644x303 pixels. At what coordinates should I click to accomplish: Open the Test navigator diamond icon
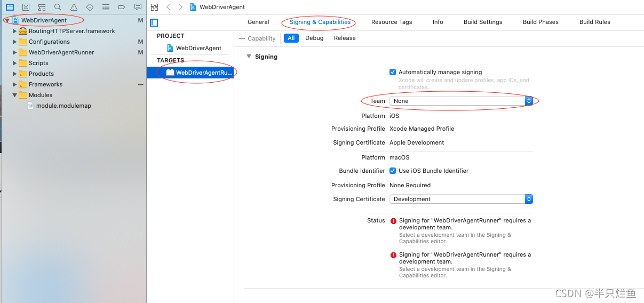pyautogui.click(x=90, y=7)
